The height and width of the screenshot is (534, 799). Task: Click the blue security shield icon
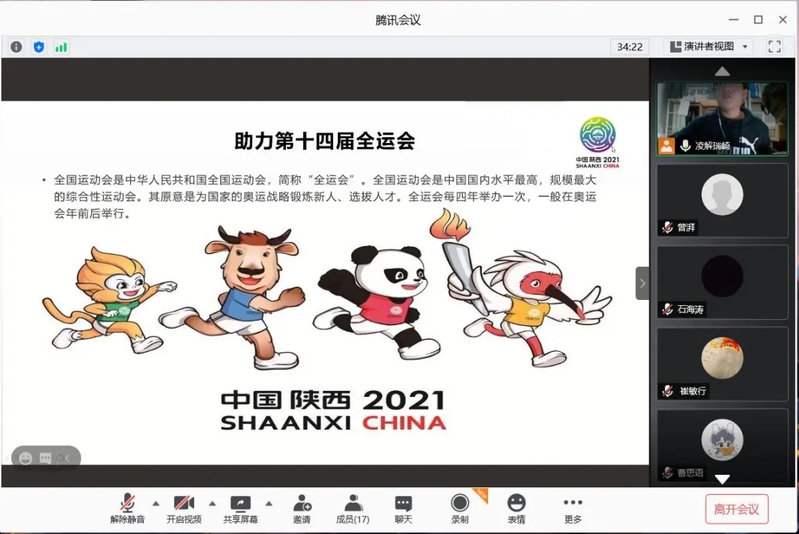coord(39,47)
